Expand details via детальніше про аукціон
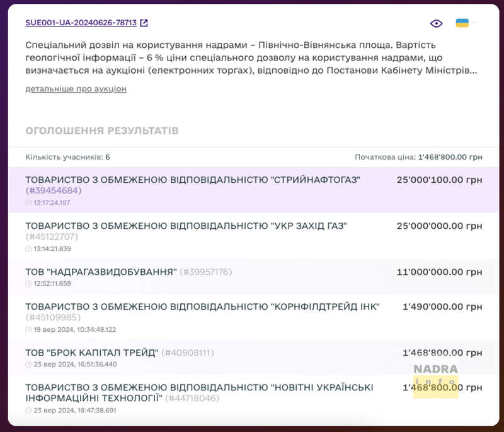 pyautogui.click(x=76, y=90)
